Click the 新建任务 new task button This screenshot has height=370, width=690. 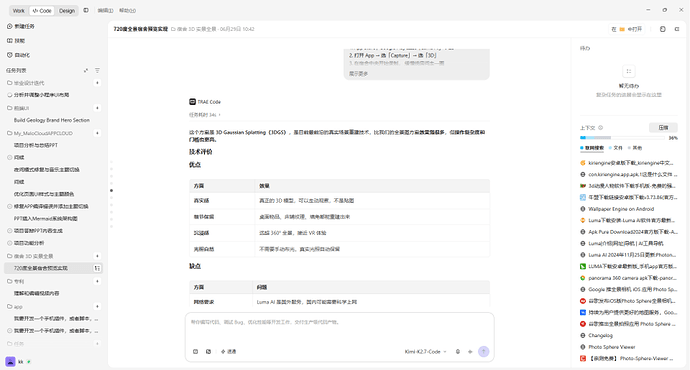pyautogui.click(x=21, y=26)
